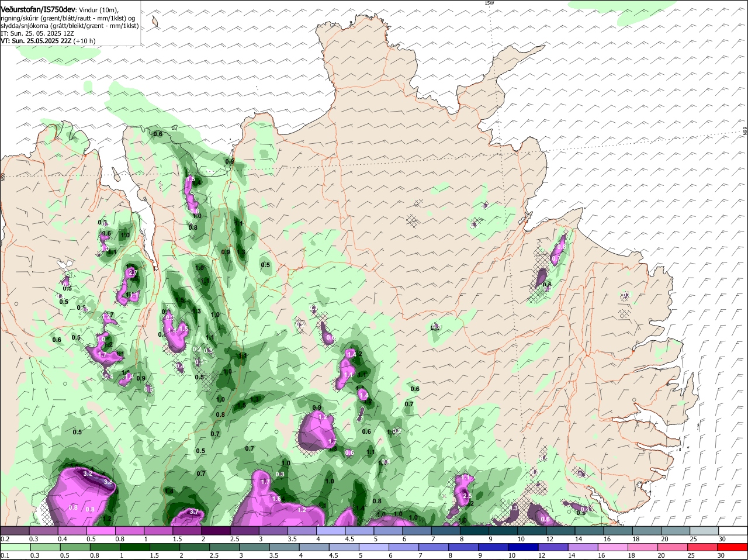Select top legend lavender swatch labeled 4
This screenshot has width=748, height=560.
point(331,530)
